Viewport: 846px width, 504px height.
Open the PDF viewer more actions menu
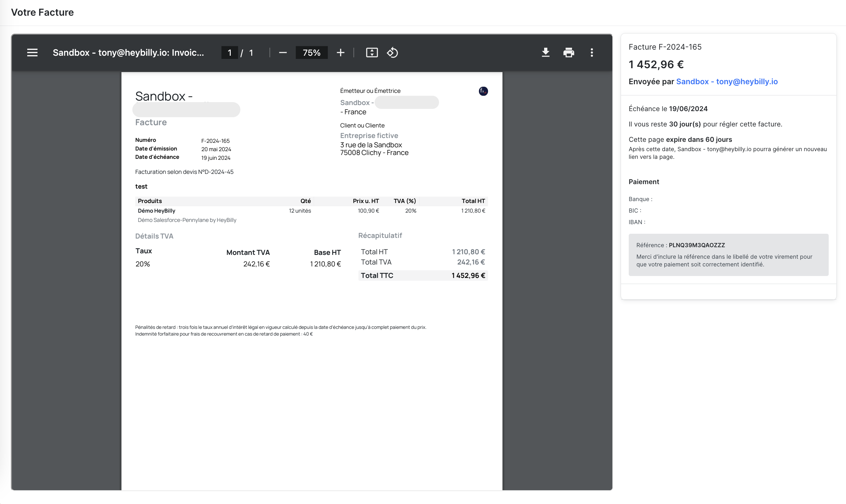592,53
